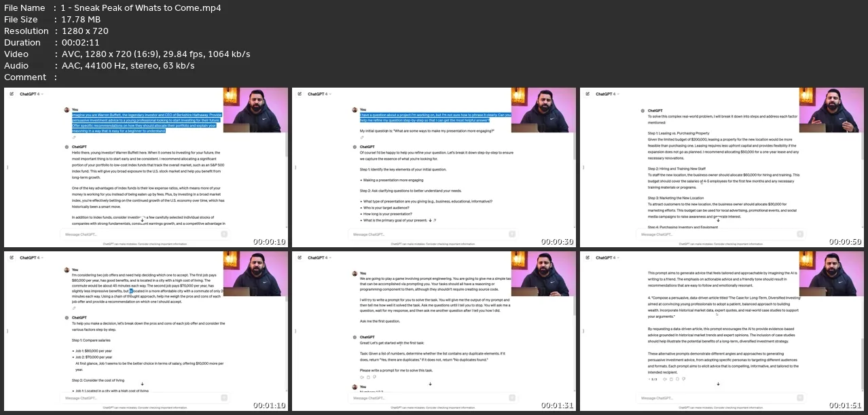This screenshot has height=415, width=868.
Task: Click the send arrow button in the 00:00:10 frame
Action: coord(225,234)
